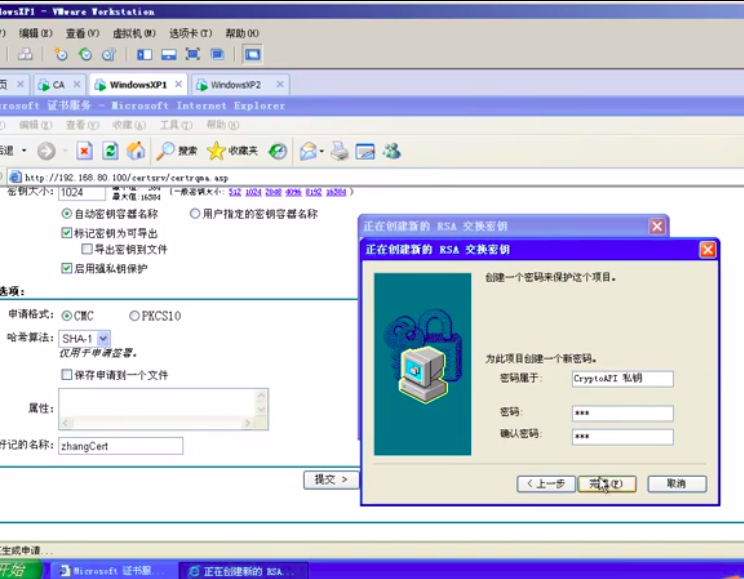Open the IE History icon
Viewport: 744px width, 579px height.
[278, 151]
